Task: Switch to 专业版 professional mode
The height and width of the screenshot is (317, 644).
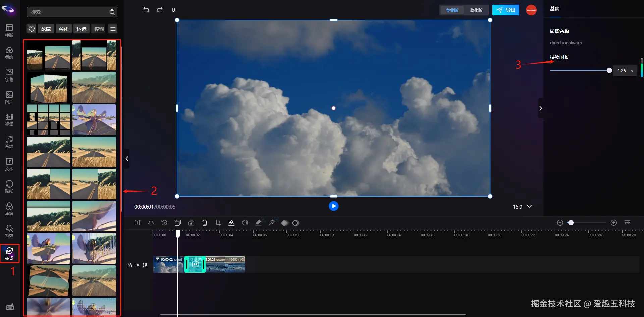Action: pos(452,10)
